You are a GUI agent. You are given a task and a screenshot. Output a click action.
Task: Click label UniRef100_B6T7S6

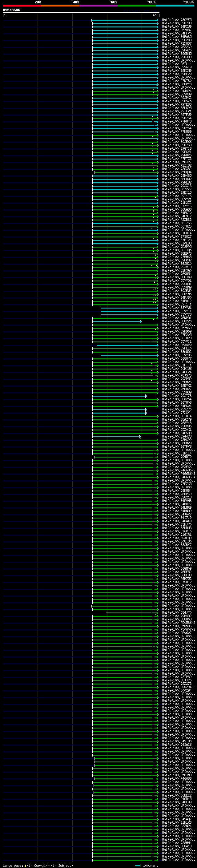(177, 223)
